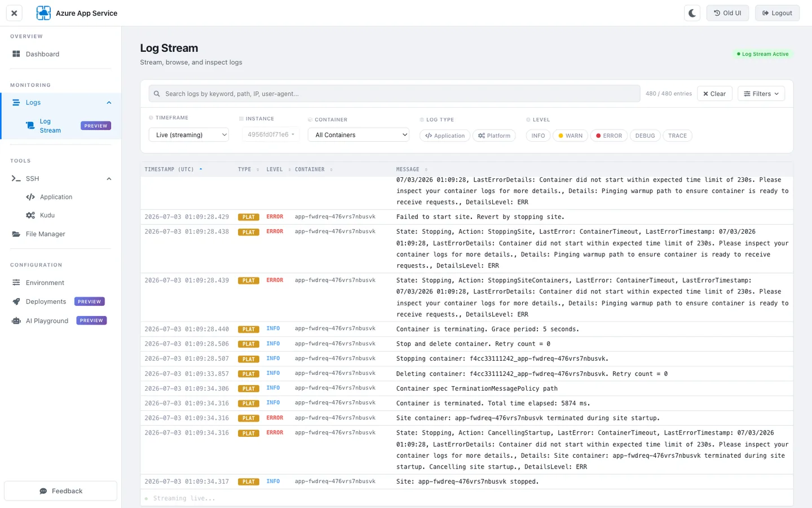The image size is (812, 508).
Task: Select the 'Failed to start site' log message
Action: 480,217
